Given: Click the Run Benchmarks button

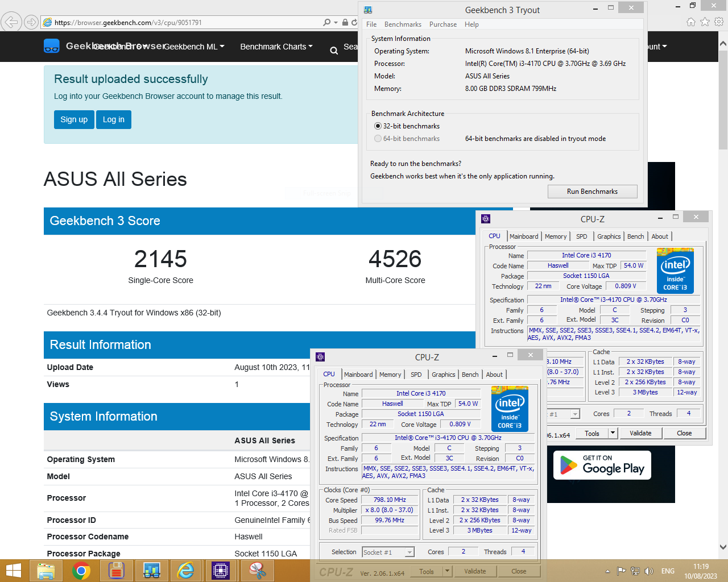Looking at the screenshot, I should click(x=592, y=192).
